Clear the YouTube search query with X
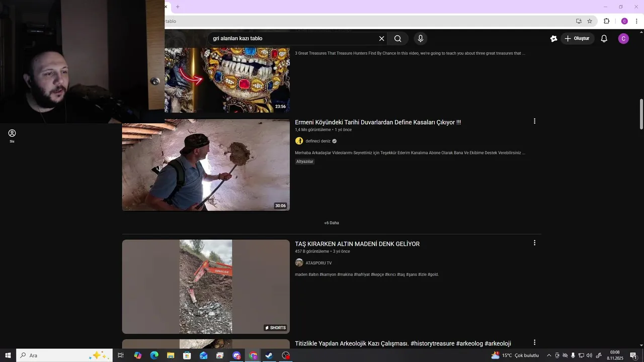This screenshot has height=362, width=644. tap(381, 39)
